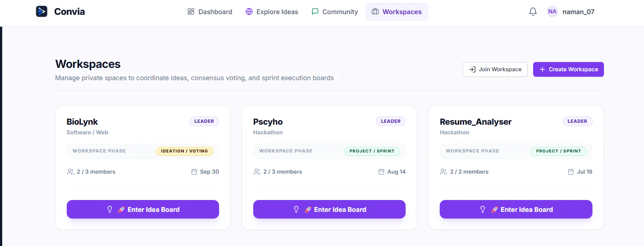Screen dimensions: 644x246
Task: Open the notifications bell
Action: [533, 12]
